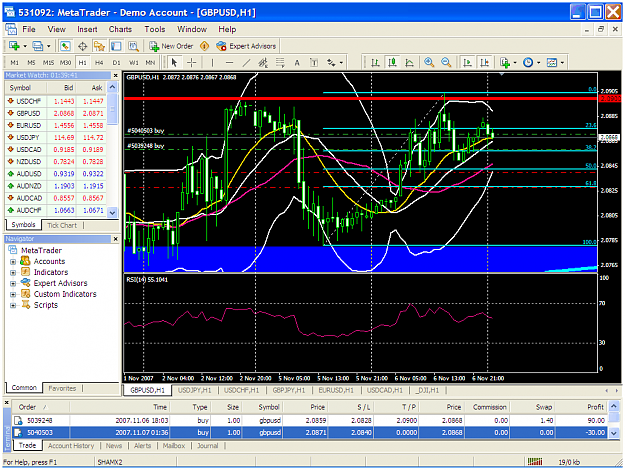Click the New Order button

point(171,46)
